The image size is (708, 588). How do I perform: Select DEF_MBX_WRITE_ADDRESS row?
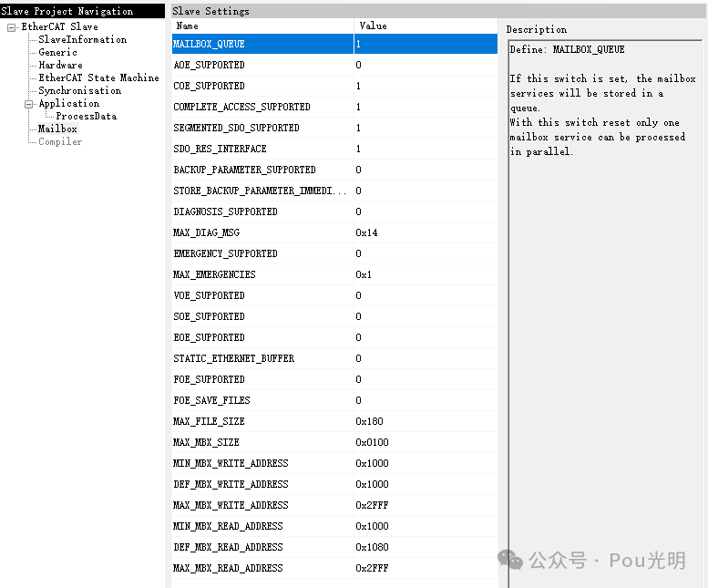pyautogui.click(x=334, y=484)
